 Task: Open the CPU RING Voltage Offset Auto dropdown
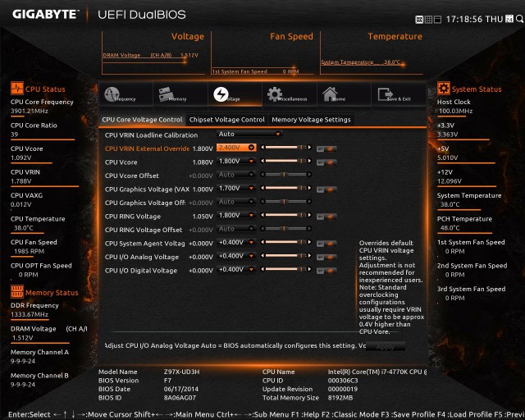point(236,229)
